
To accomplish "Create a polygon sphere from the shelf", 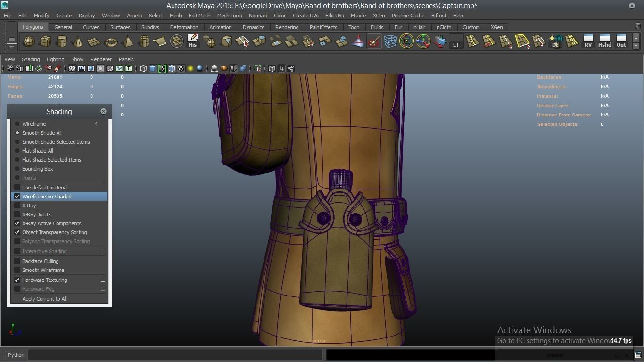I will (x=29, y=42).
